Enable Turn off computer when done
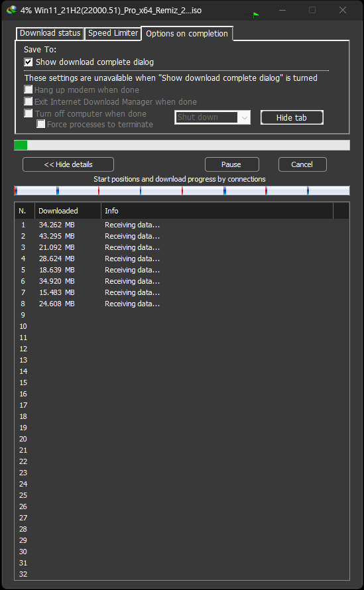The image size is (364, 590). pos(29,113)
